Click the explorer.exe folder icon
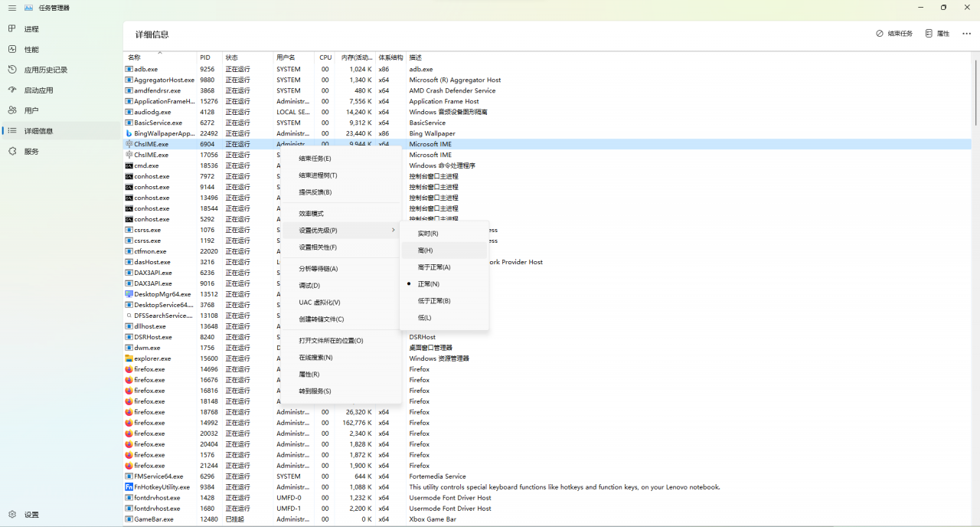Viewport: 980px width, 527px height. pyautogui.click(x=129, y=358)
